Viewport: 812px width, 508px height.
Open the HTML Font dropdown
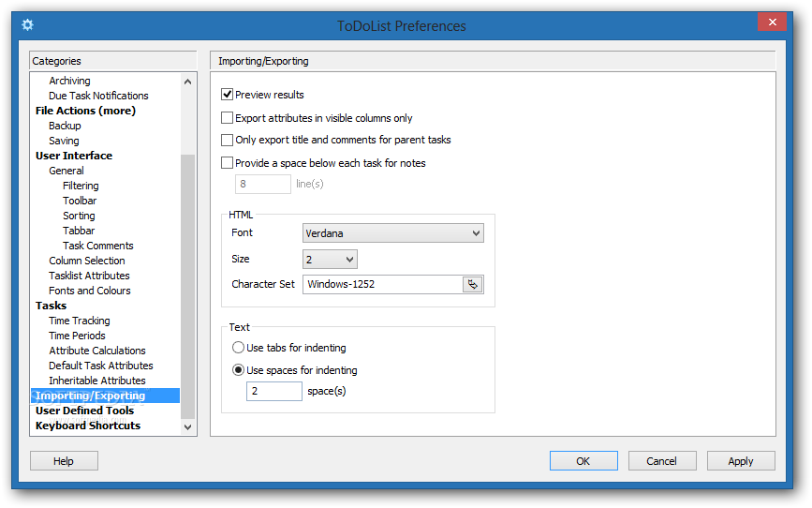pos(393,233)
